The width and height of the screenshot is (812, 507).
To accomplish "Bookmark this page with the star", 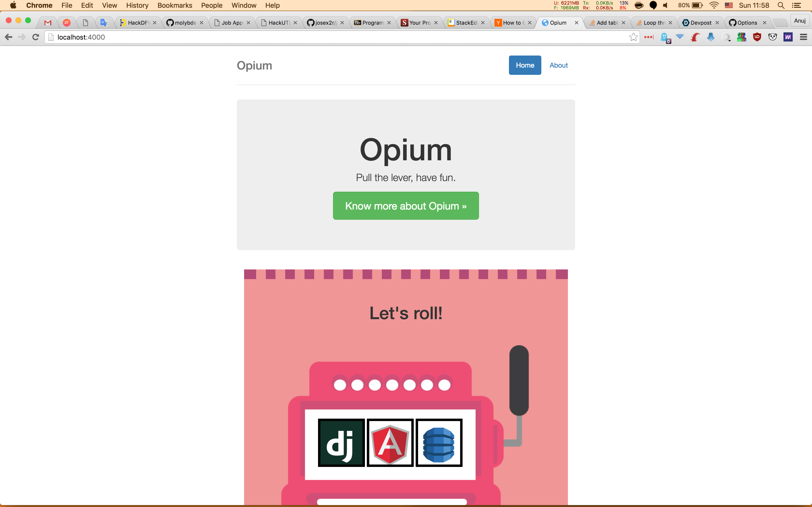I will tap(633, 37).
